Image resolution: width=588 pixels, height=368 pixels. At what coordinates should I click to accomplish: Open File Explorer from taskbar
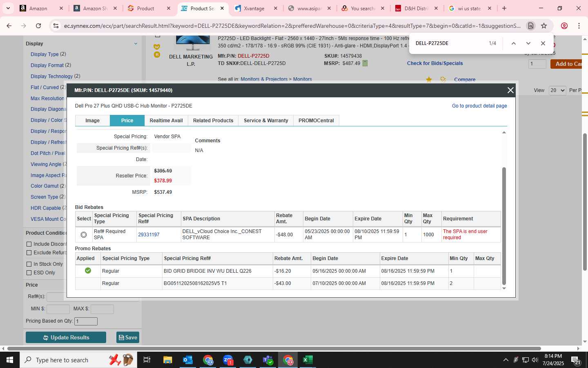click(168, 360)
